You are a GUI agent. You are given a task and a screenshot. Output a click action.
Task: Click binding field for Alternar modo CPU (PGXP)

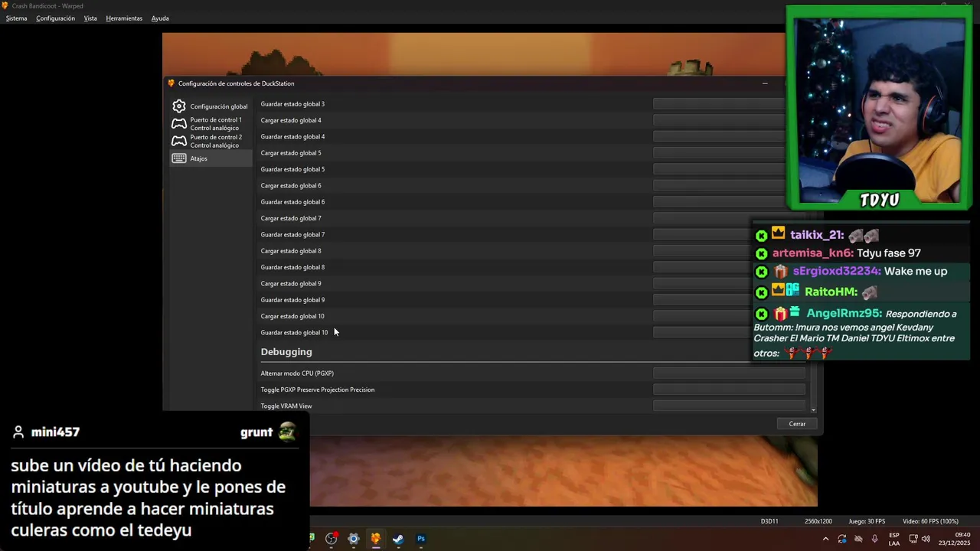coord(729,373)
